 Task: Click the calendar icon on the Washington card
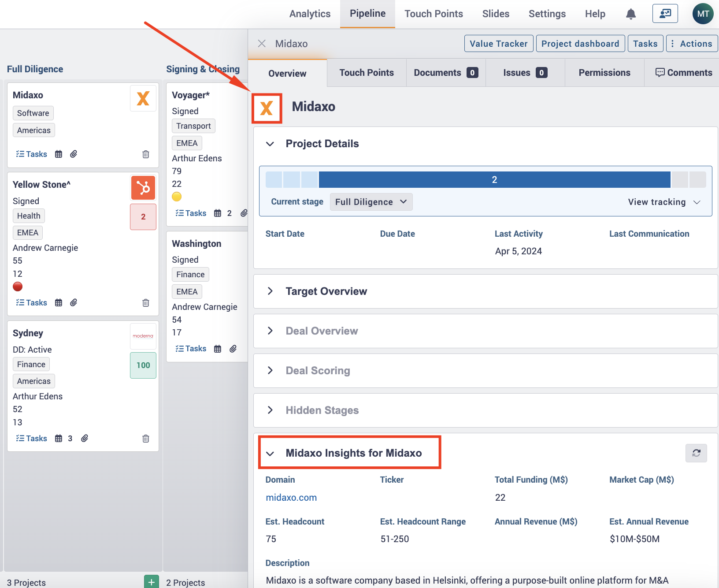click(217, 348)
